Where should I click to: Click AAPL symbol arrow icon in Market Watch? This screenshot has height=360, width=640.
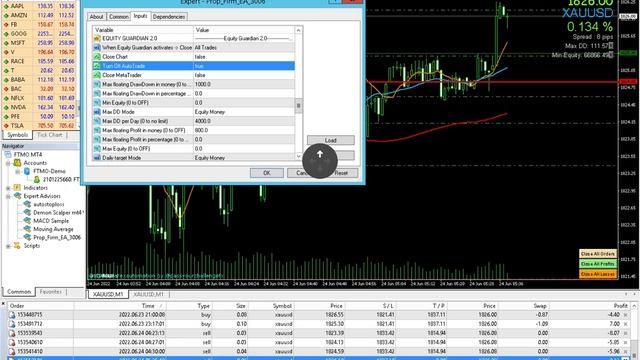click(x=6, y=6)
